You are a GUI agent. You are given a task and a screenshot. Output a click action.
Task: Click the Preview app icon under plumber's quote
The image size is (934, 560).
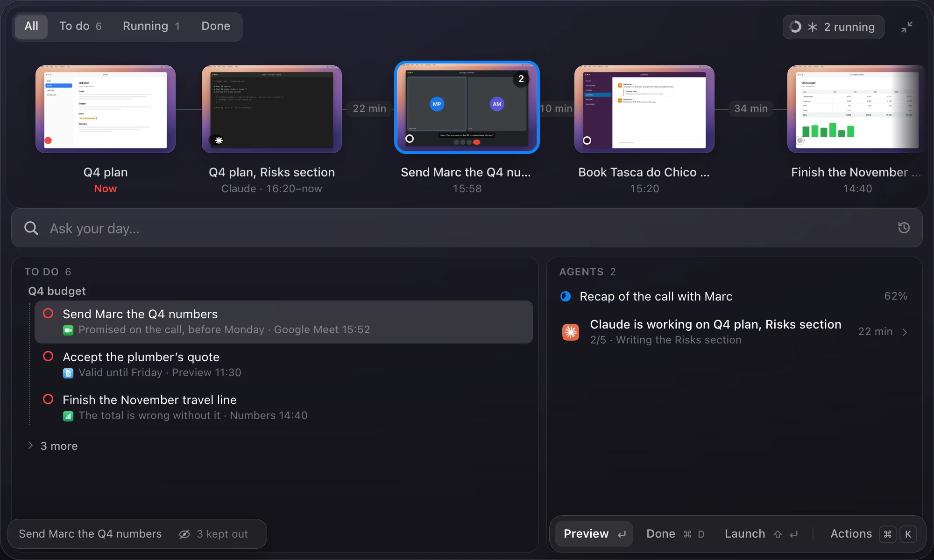[68, 373]
